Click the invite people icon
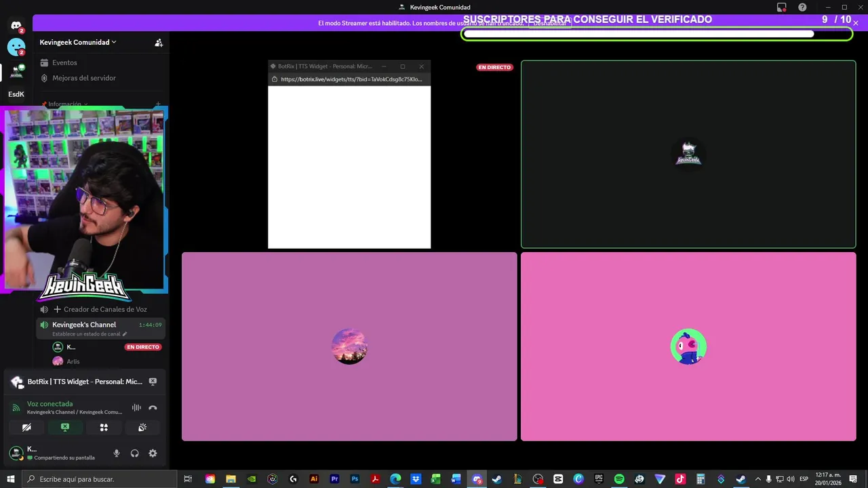The height and width of the screenshot is (488, 868). coord(159,42)
